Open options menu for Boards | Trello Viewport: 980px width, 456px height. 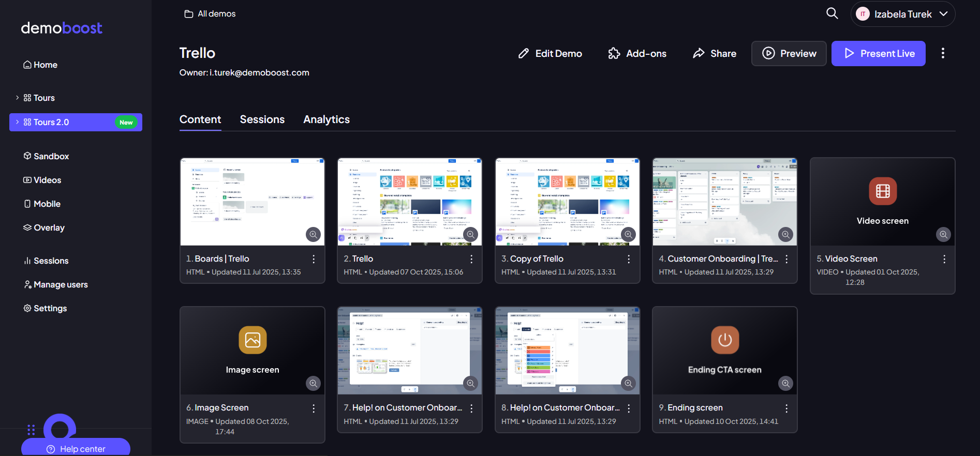[x=314, y=259]
